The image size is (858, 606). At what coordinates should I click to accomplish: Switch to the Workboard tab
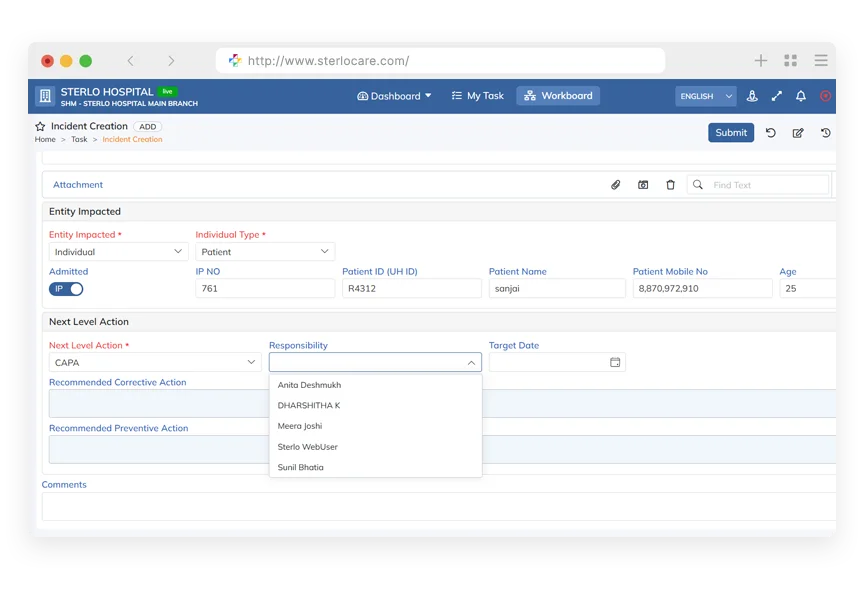(558, 96)
